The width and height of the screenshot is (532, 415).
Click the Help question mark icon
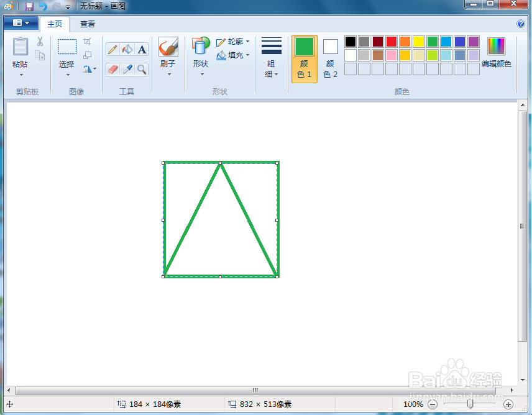[520, 24]
